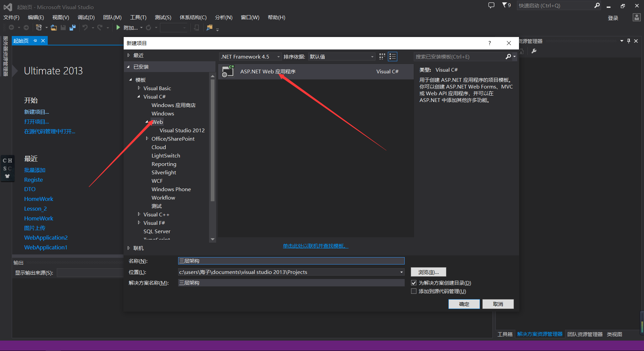Viewport: 644px width, 351px height.
Task: Open the .NET Framework 4.5 dropdown
Action: coord(278,57)
